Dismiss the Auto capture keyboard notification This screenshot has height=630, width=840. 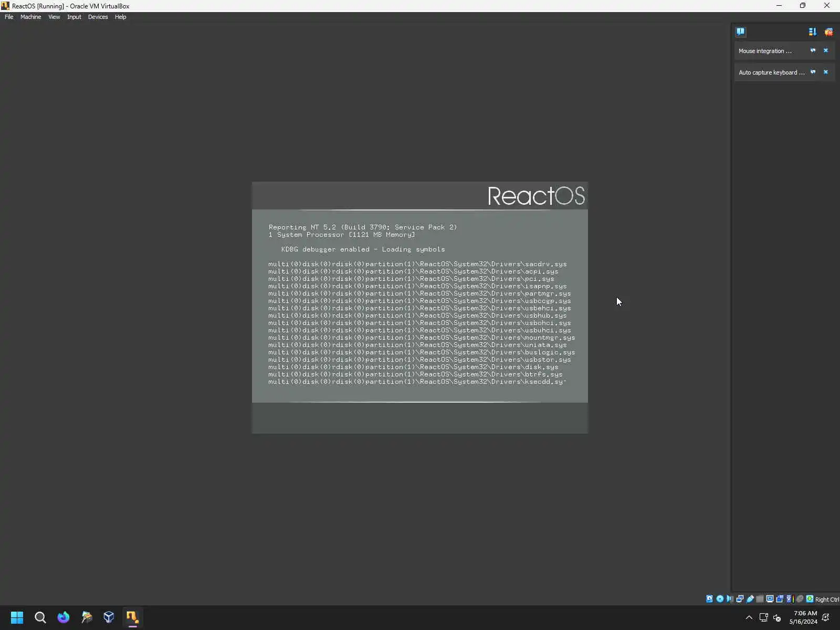tap(826, 72)
